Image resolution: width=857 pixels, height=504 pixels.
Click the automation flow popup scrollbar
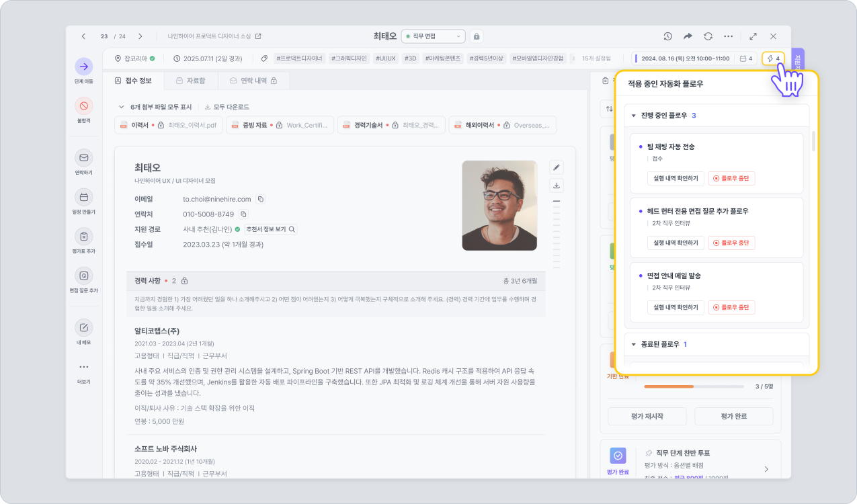point(813,141)
